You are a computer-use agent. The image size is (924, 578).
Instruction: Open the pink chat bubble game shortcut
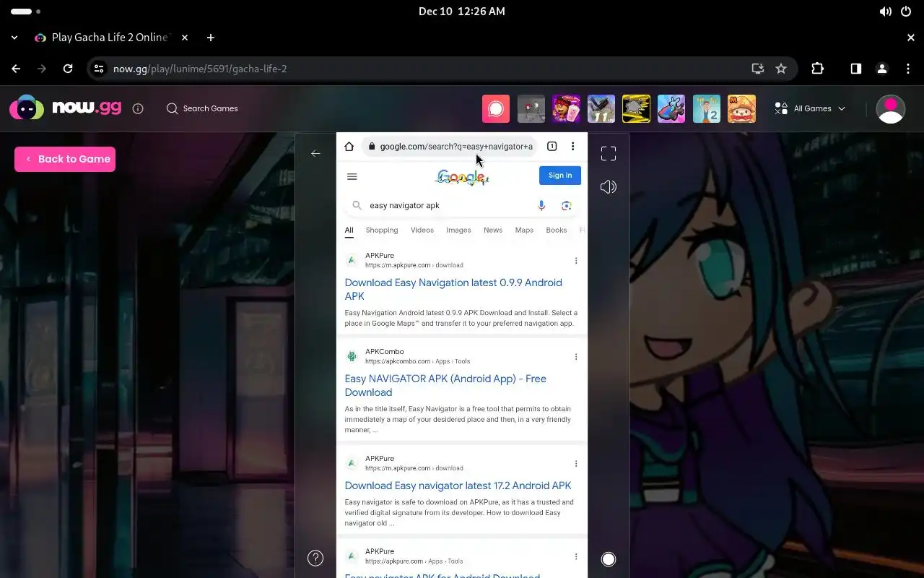click(496, 108)
